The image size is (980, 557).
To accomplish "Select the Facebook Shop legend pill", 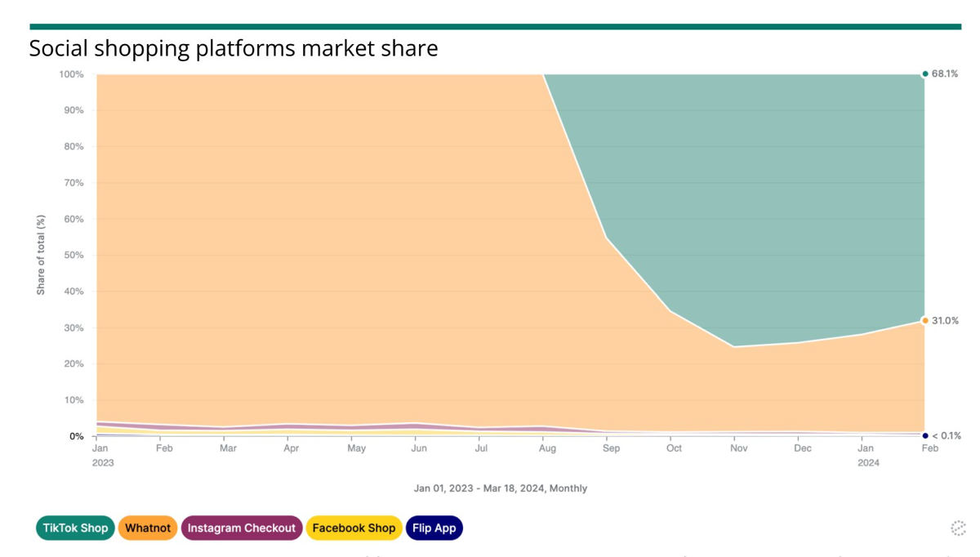I will 354,528.
